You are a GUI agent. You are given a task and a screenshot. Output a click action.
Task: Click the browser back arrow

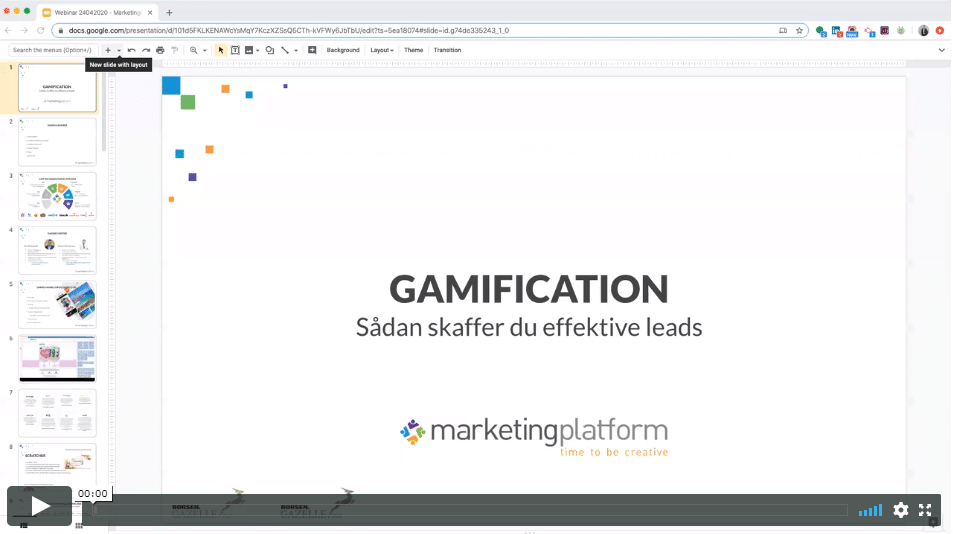(x=8, y=30)
